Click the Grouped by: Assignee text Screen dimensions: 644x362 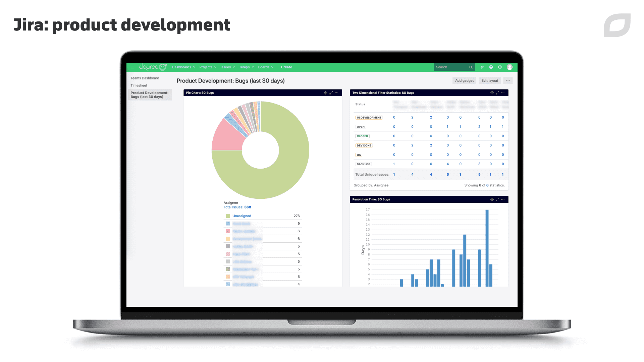tap(371, 185)
